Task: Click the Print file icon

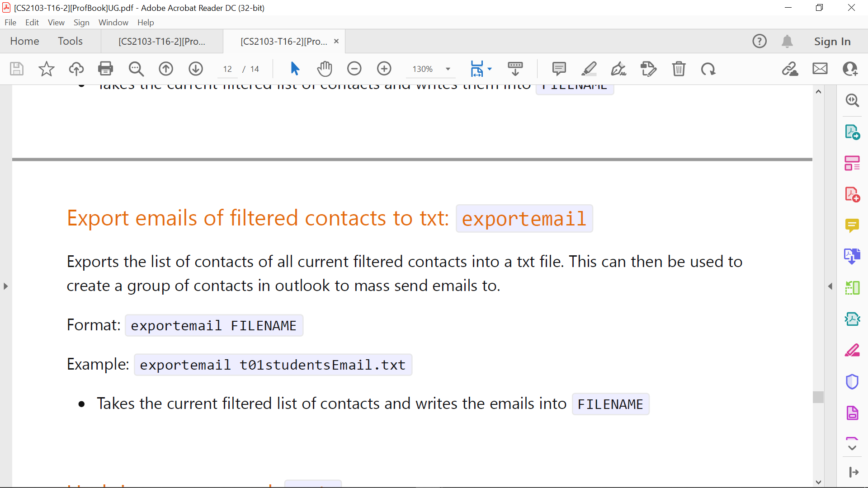Action: [x=105, y=69]
